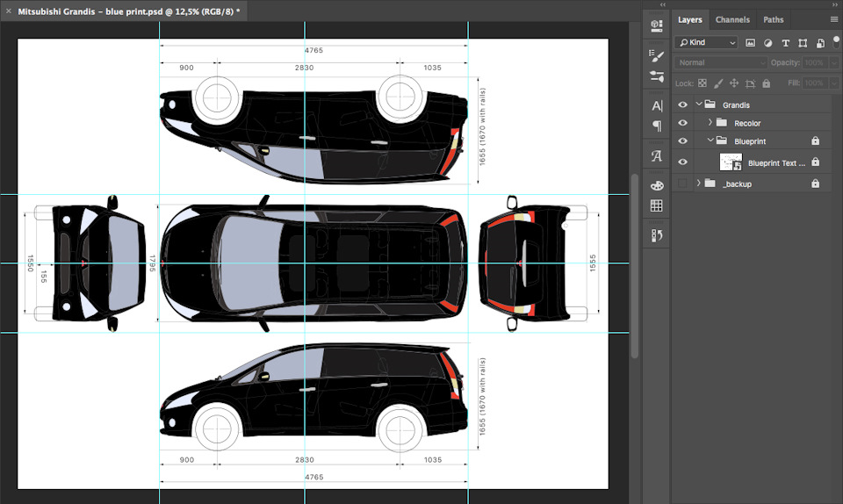The width and height of the screenshot is (843, 504).
Task: Open the Paragraph panel icon
Action: tap(657, 126)
